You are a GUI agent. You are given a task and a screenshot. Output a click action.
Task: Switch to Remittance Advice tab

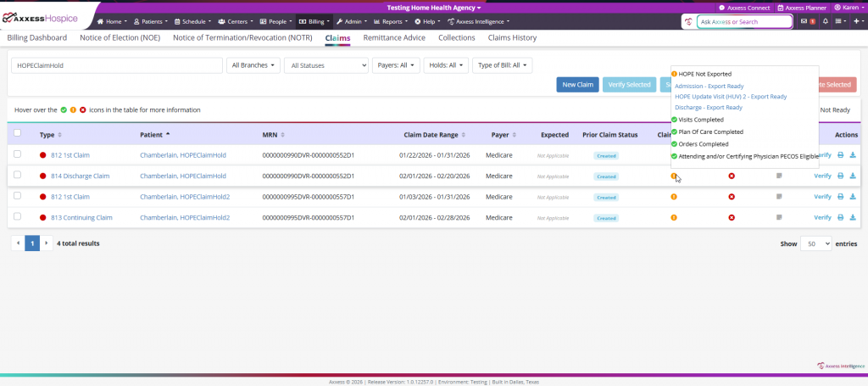(x=394, y=38)
